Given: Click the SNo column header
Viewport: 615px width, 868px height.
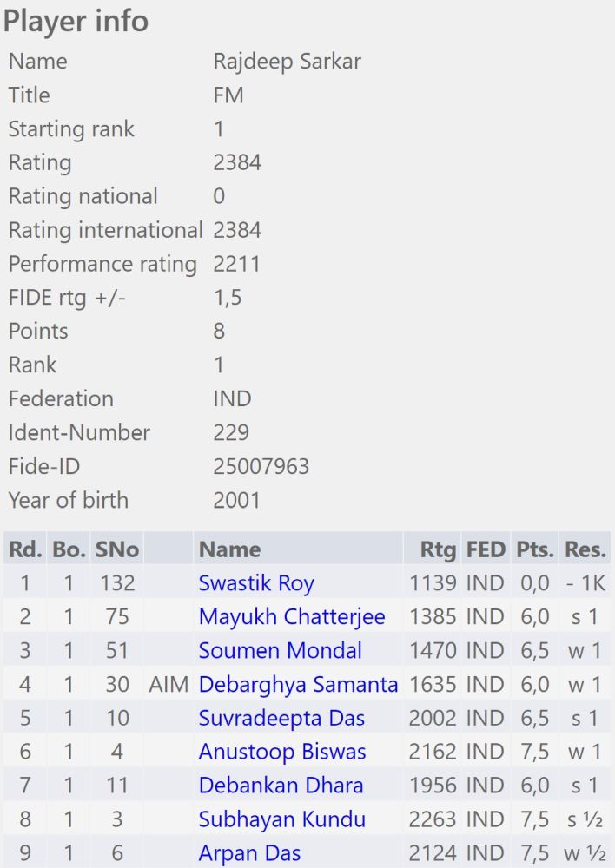Looking at the screenshot, I should tap(117, 549).
